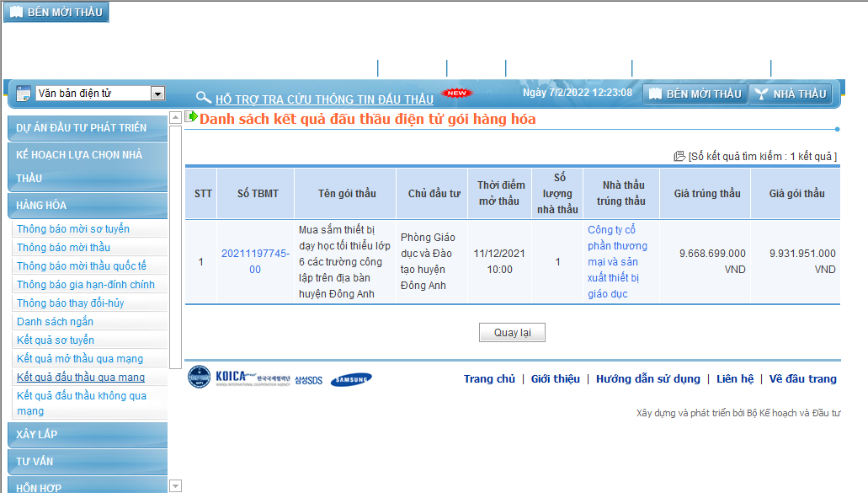Select Bên mời thầu tab in the top bar

pyautogui.click(x=695, y=94)
